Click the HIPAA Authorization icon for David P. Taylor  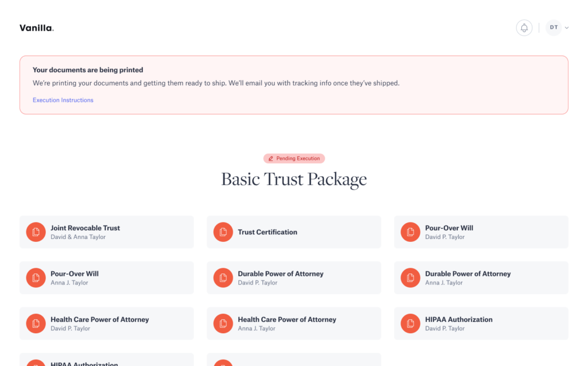(x=410, y=323)
